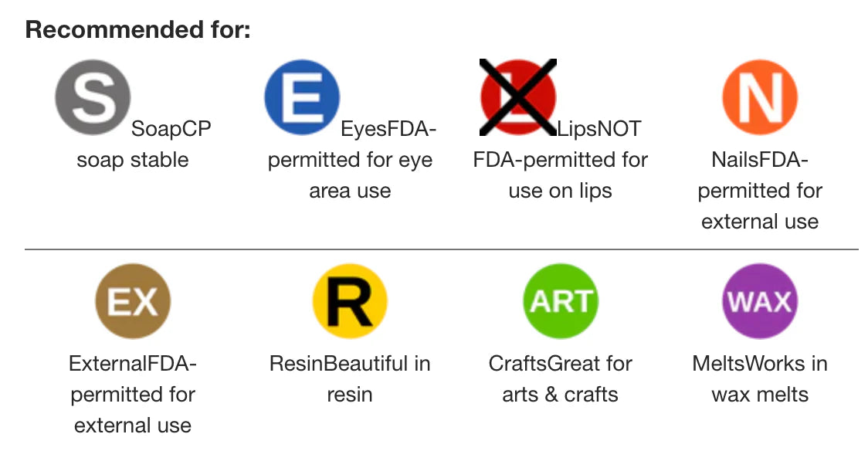Click the 'soap stable' text

point(132,161)
